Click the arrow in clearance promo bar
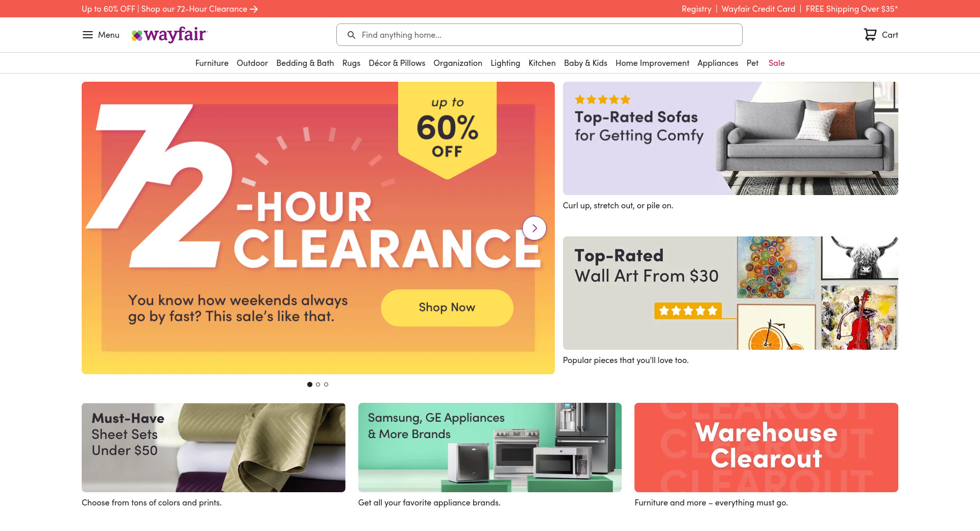980x531 pixels. (x=254, y=9)
